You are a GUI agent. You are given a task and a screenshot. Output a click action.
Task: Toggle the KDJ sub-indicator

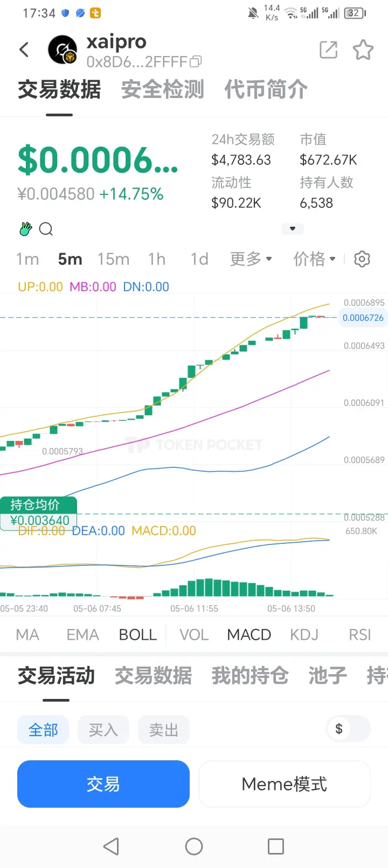[304, 635]
